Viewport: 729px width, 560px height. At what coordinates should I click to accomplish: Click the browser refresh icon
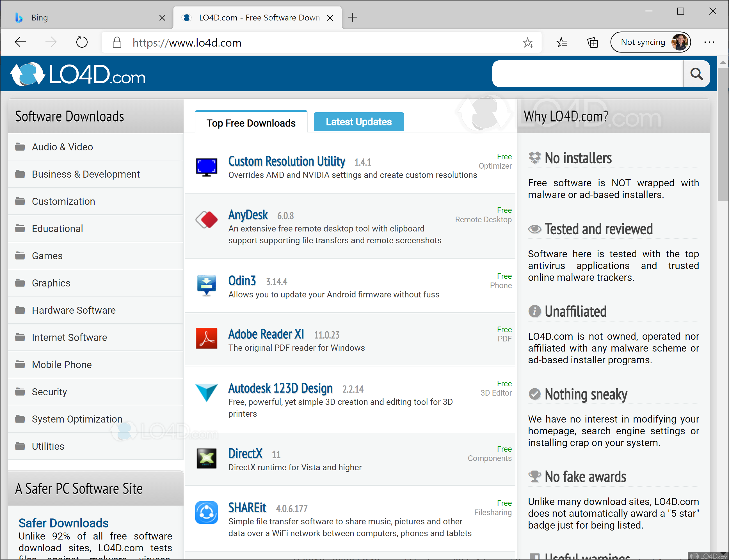click(82, 42)
